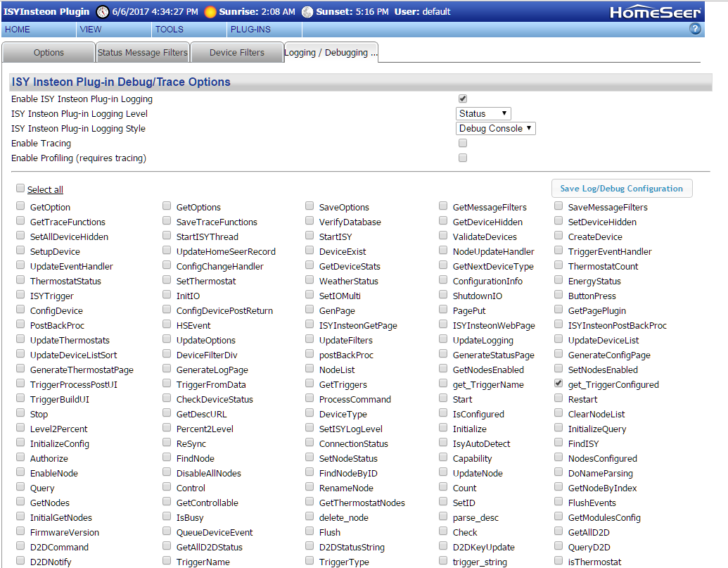Enable the QueueDeviceEvent checkbox
728x568 pixels.
tap(167, 531)
